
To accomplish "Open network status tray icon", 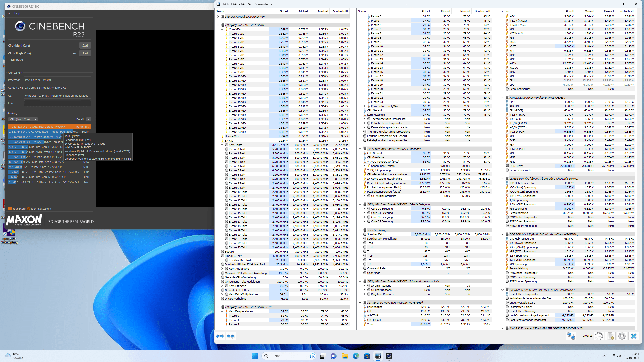I will [613, 356].
